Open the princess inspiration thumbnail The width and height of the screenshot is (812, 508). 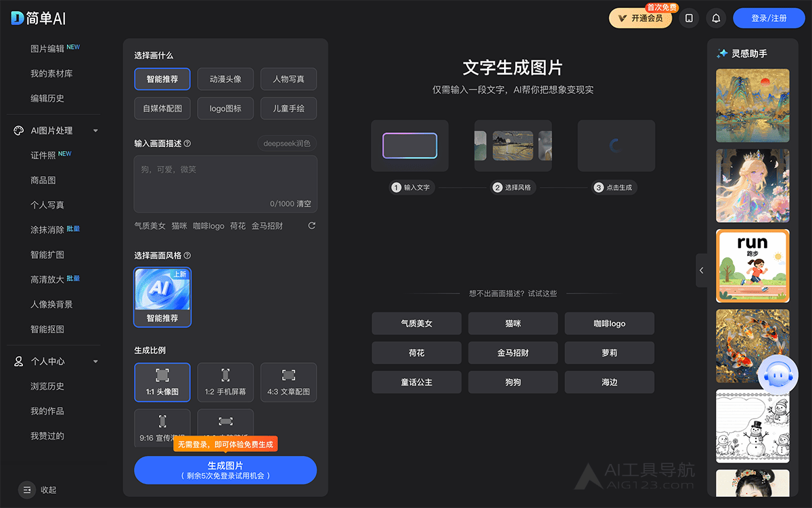click(x=752, y=186)
